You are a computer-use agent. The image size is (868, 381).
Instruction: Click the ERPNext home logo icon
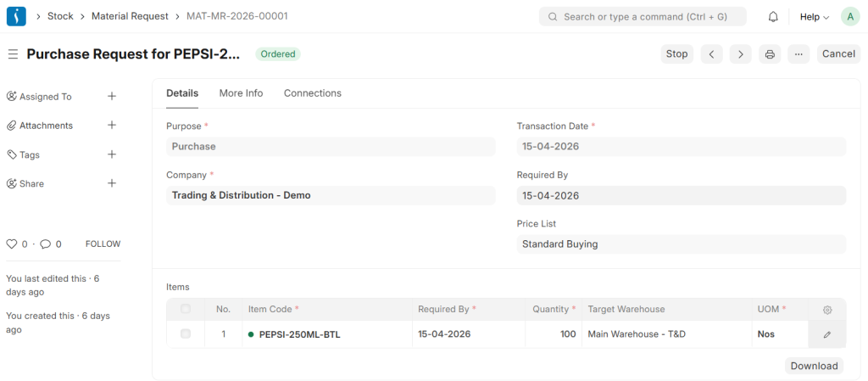point(16,16)
